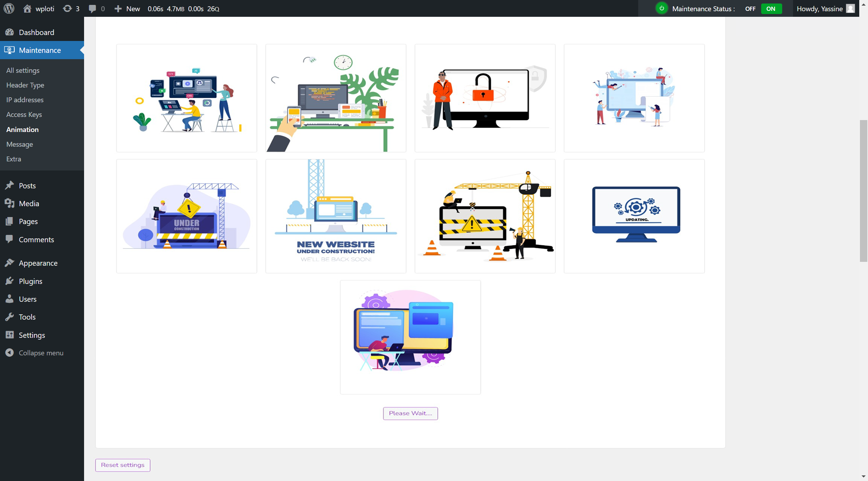Open the Message submenu item
Viewport: 868px width, 481px height.
(x=20, y=144)
